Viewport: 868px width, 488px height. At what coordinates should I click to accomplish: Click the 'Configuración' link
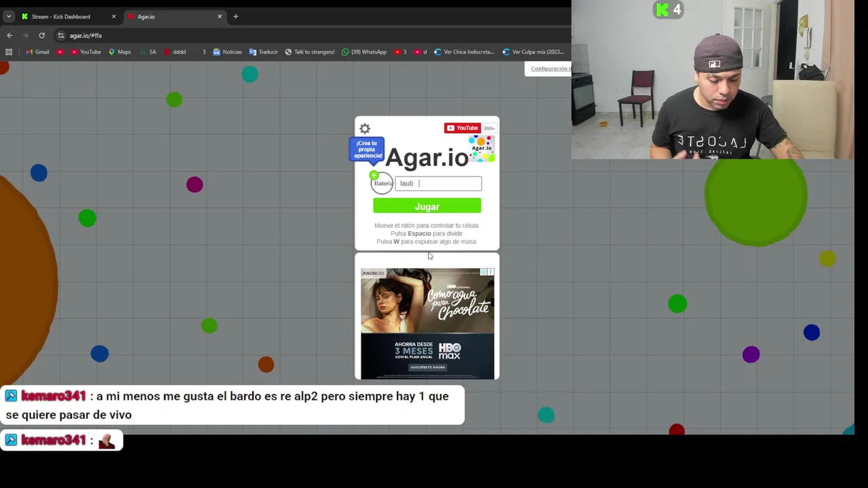(x=550, y=68)
